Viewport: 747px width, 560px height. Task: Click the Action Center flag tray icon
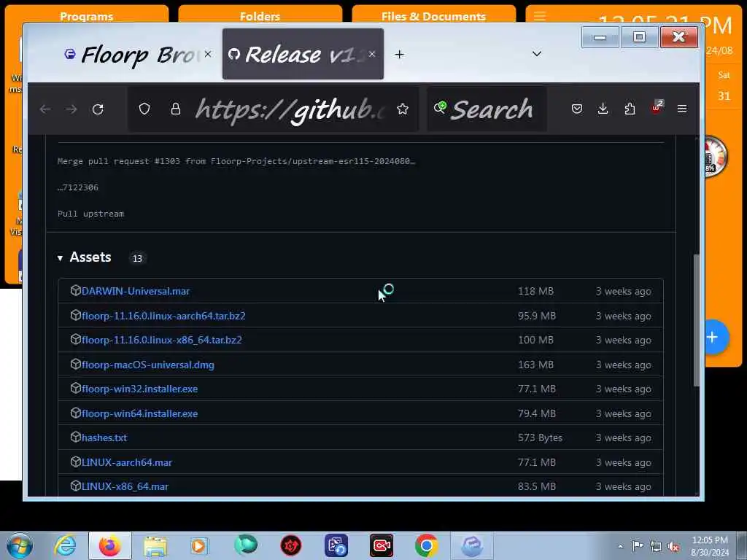pyautogui.click(x=637, y=546)
